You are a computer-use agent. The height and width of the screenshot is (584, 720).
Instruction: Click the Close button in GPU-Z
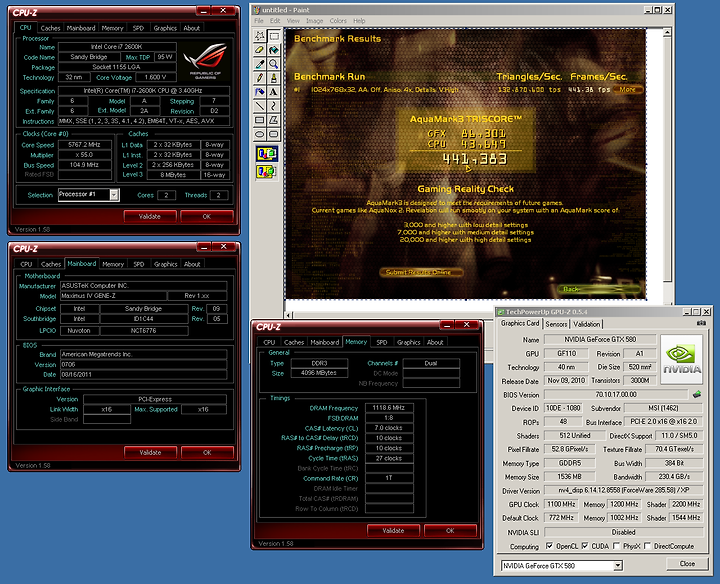click(x=687, y=563)
